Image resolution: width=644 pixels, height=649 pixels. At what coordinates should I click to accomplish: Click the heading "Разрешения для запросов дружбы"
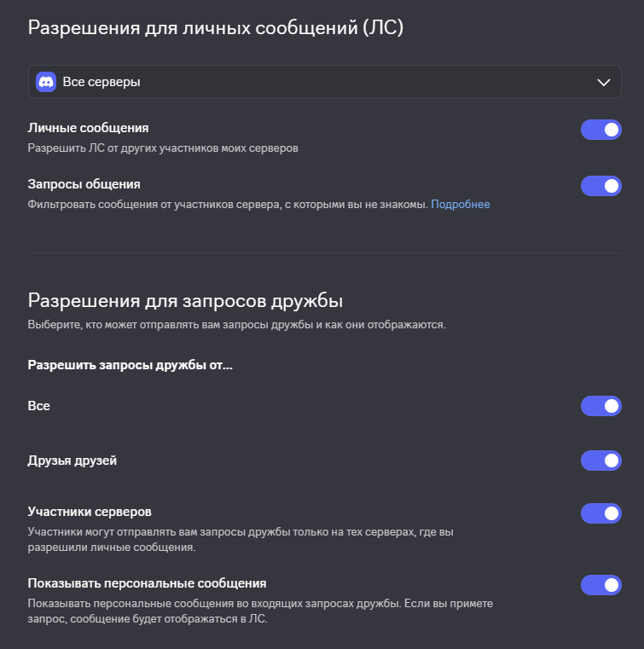(185, 300)
